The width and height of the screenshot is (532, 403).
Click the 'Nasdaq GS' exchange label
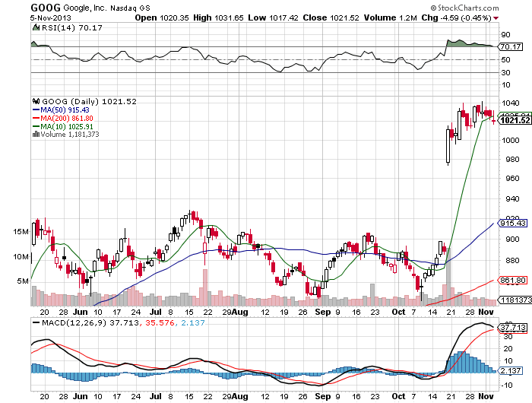point(130,8)
